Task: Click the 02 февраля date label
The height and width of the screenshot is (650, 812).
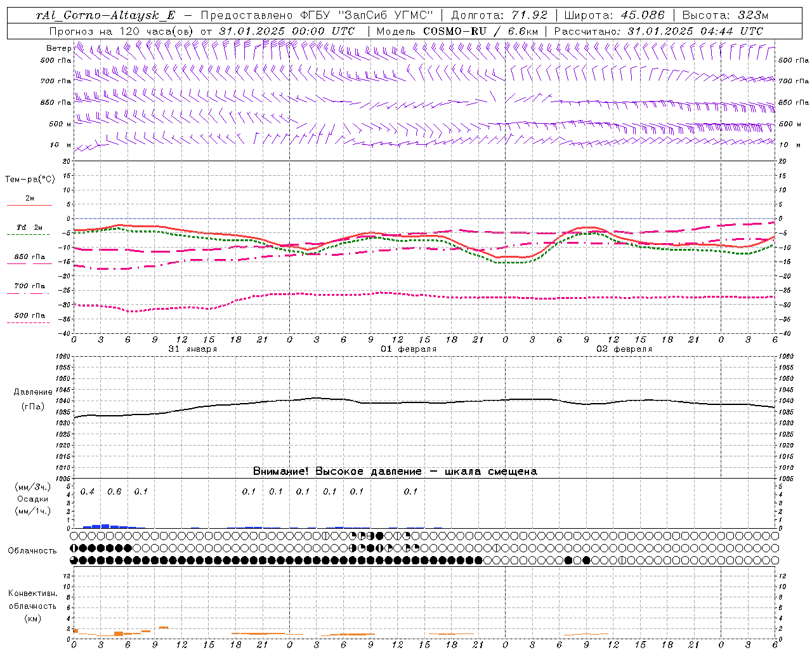Action: pyautogui.click(x=624, y=349)
